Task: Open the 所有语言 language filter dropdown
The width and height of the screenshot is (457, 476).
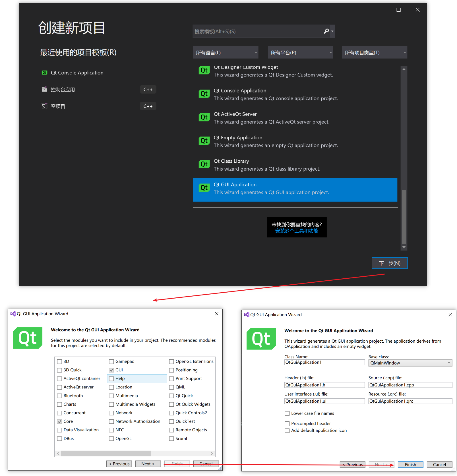Action: click(226, 53)
